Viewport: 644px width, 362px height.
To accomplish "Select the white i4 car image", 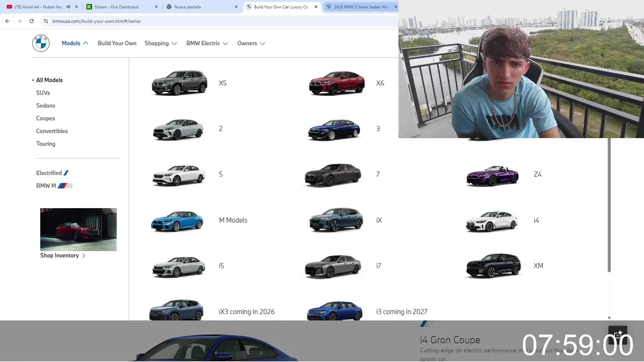I will click(492, 221).
